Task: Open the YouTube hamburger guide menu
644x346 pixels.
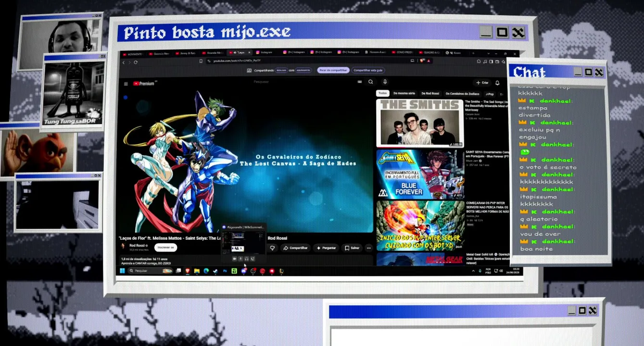Action: coord(126,84)
